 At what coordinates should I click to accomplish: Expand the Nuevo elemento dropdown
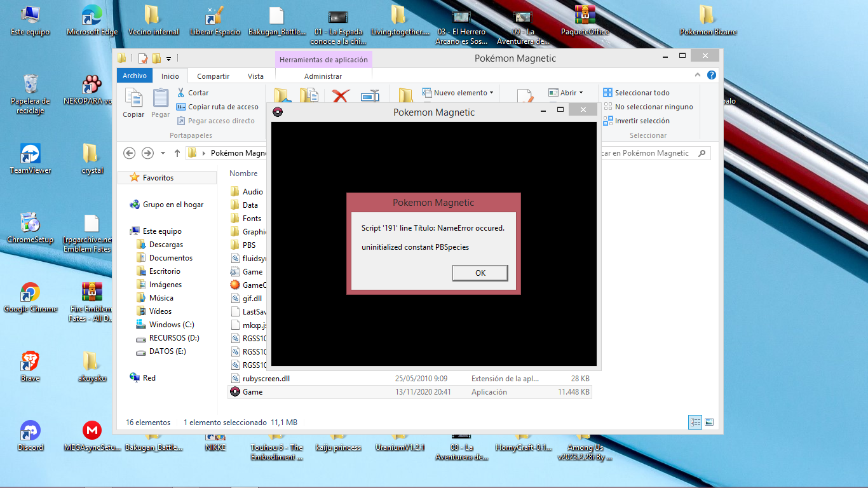[491, 93]
